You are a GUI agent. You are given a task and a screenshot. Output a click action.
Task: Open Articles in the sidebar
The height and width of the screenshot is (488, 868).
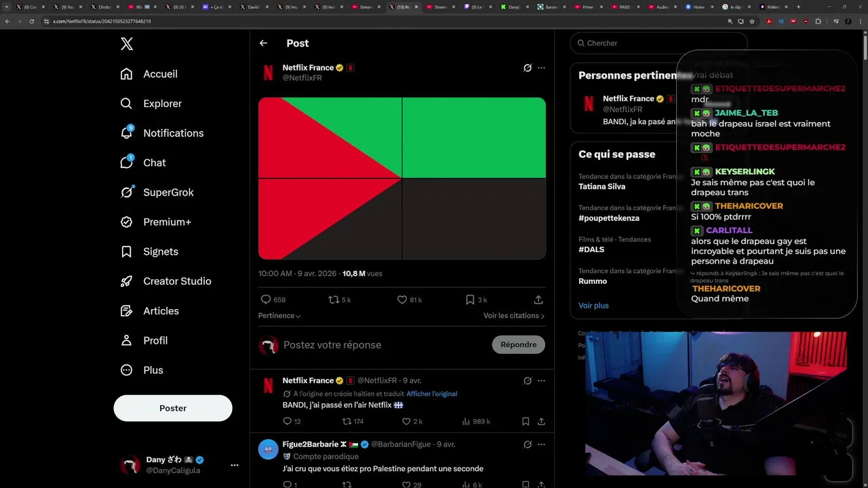(150, 310)
